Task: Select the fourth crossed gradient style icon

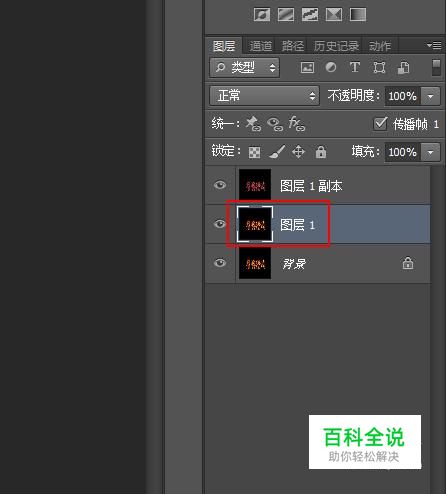Action: (334, 15)
